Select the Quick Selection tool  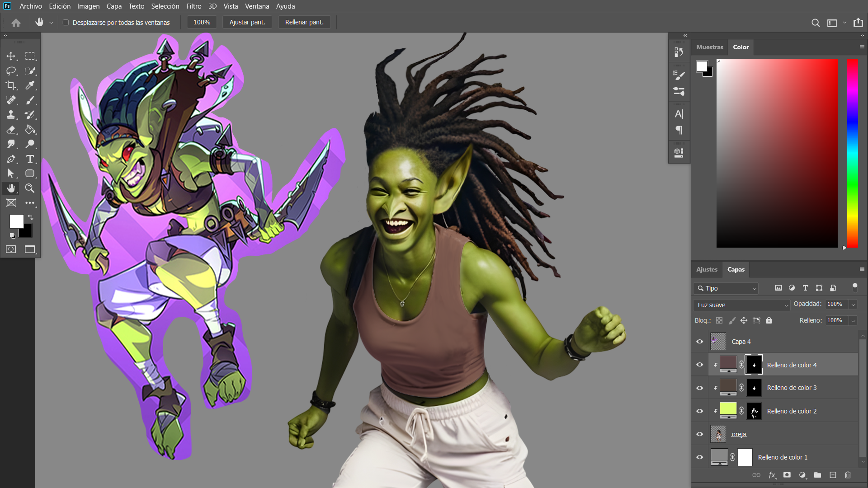[x=30, y=71]
